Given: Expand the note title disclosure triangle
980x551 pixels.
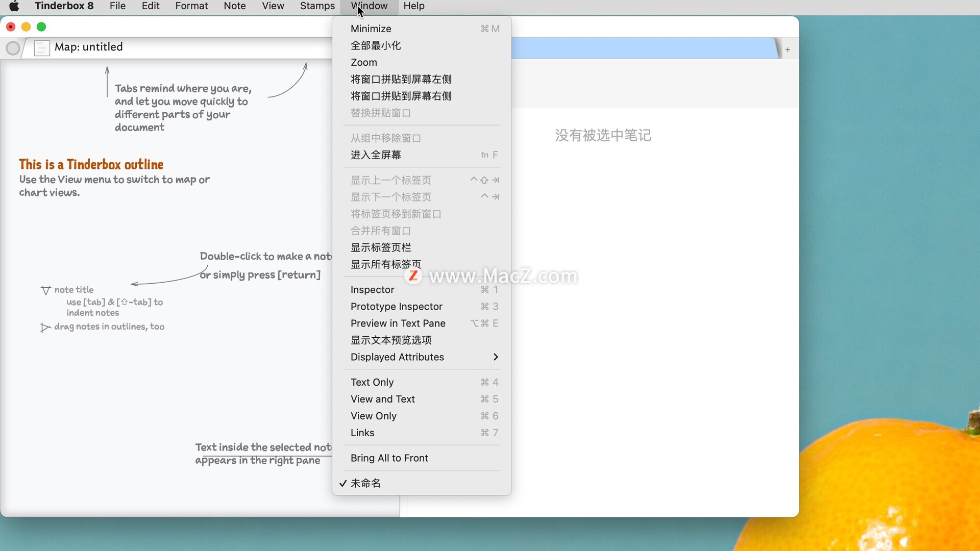Looking at the screenshot, I should (x=45, y=290).
